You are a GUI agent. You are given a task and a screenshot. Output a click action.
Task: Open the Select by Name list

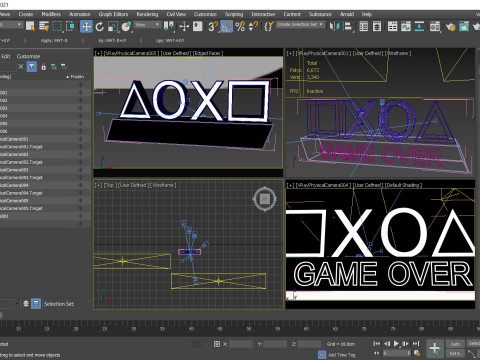tap(44, 26)
